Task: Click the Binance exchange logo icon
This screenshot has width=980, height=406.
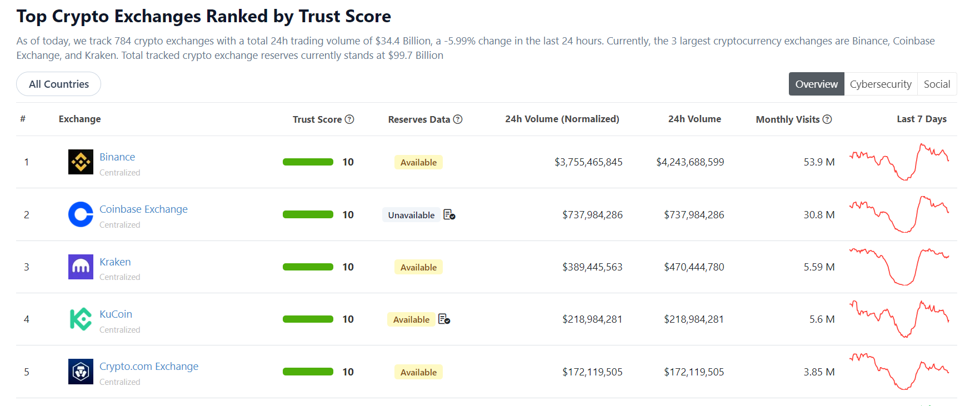Action: [x=81, y=162]
